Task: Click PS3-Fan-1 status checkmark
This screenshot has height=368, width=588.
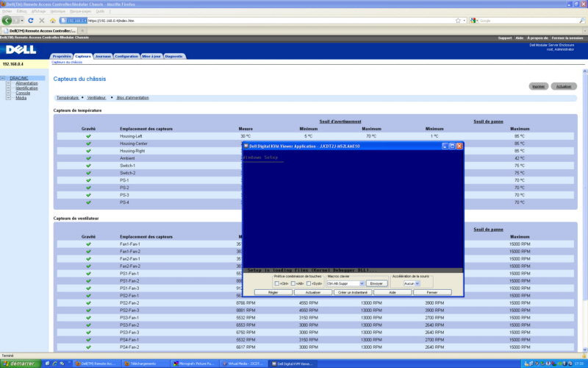Action: tap(88, 318)
